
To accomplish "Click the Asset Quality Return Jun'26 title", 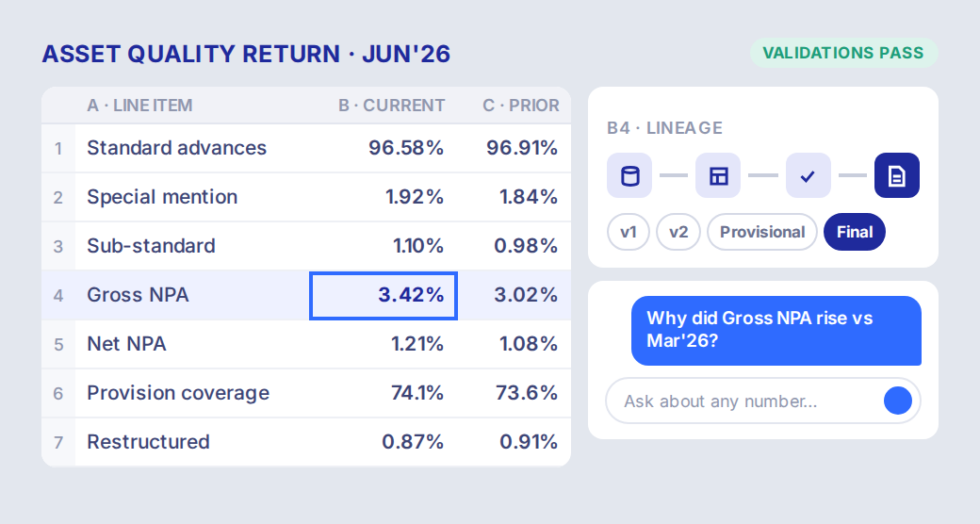I will [x=246, y=54].
